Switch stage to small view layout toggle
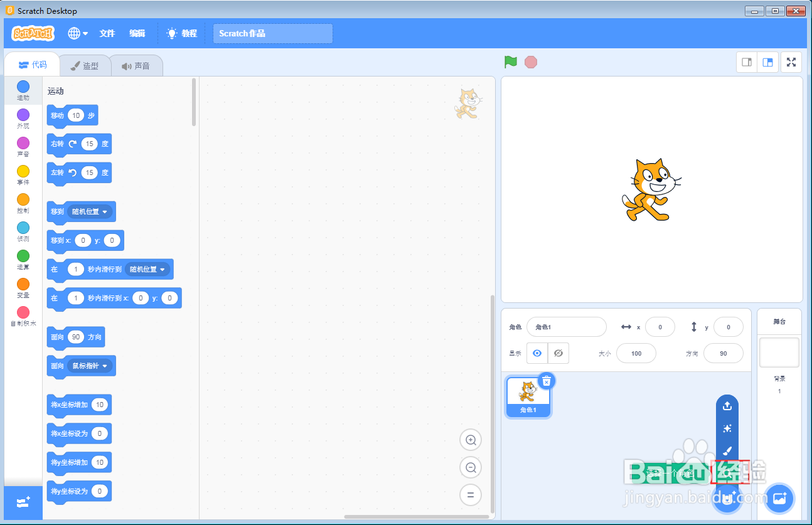Screen dimensions: 812x525 coord(747,62)
